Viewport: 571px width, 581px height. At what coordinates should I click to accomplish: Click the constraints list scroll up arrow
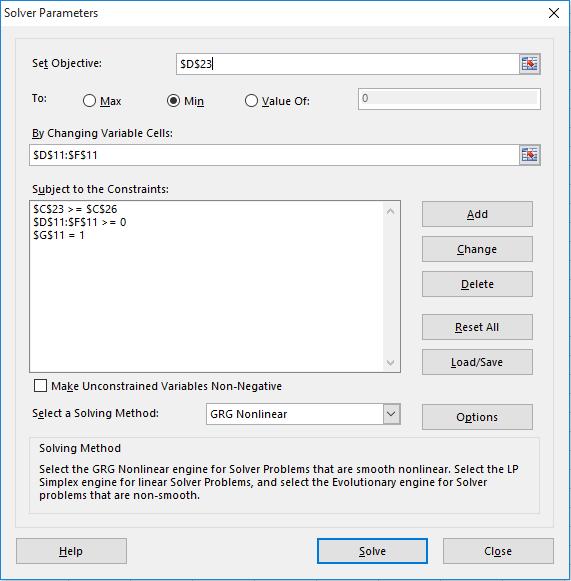pyautogui.click(x=391, y=212)
